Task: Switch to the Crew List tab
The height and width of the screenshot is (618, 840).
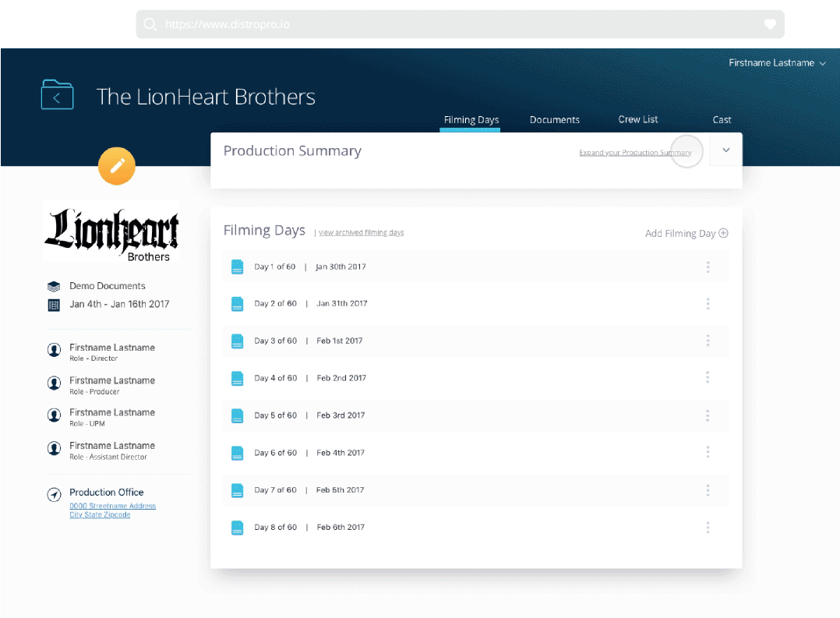Action: click(637, 120)
